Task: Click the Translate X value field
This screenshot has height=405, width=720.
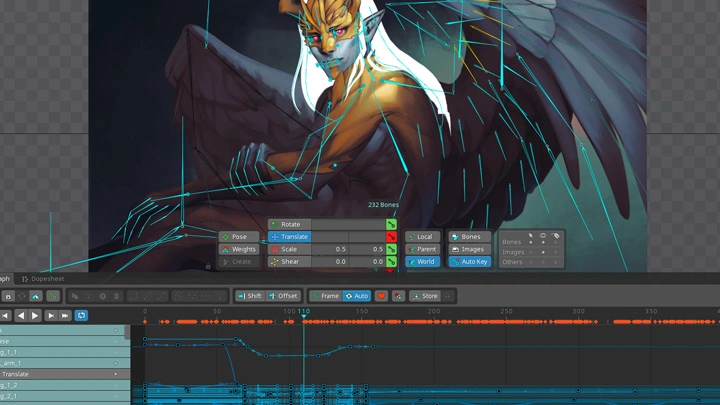Action: click(x=330, y=237)
